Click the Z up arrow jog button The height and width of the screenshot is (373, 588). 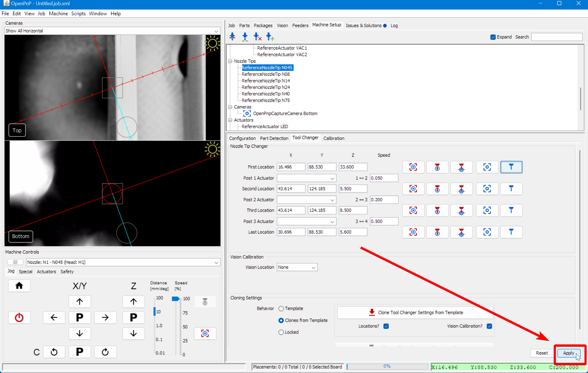tap(133, 302)
